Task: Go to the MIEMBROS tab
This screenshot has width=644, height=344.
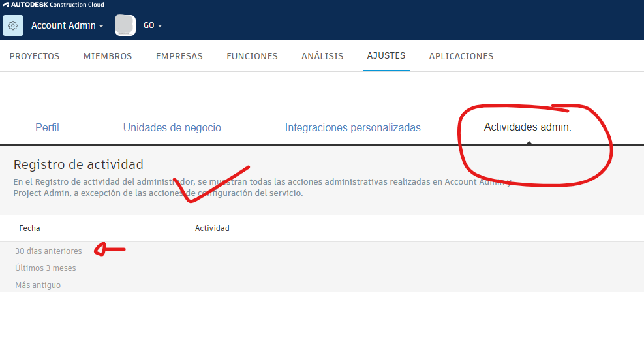Action: click(x=108, y=56)
